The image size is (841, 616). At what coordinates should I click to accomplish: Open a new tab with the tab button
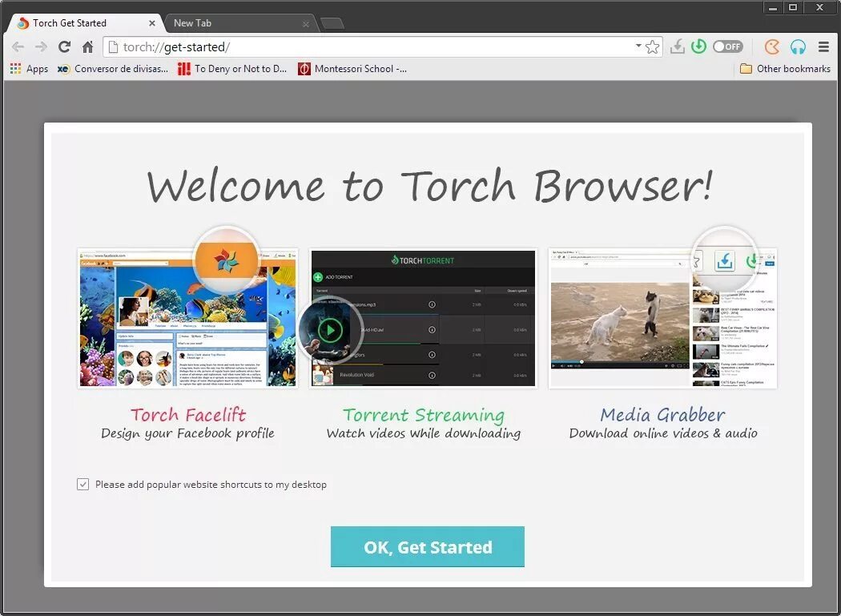click(x=332, y=23)
